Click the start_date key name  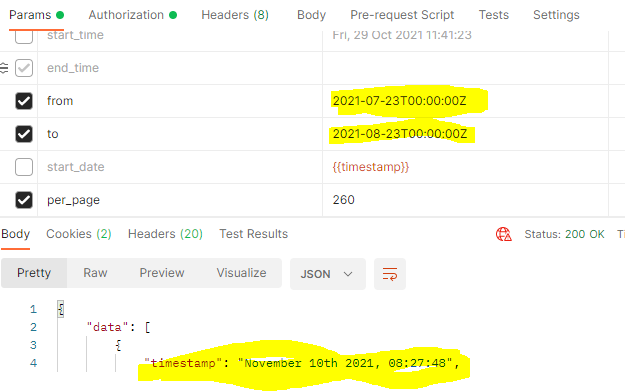coord(76,167)
